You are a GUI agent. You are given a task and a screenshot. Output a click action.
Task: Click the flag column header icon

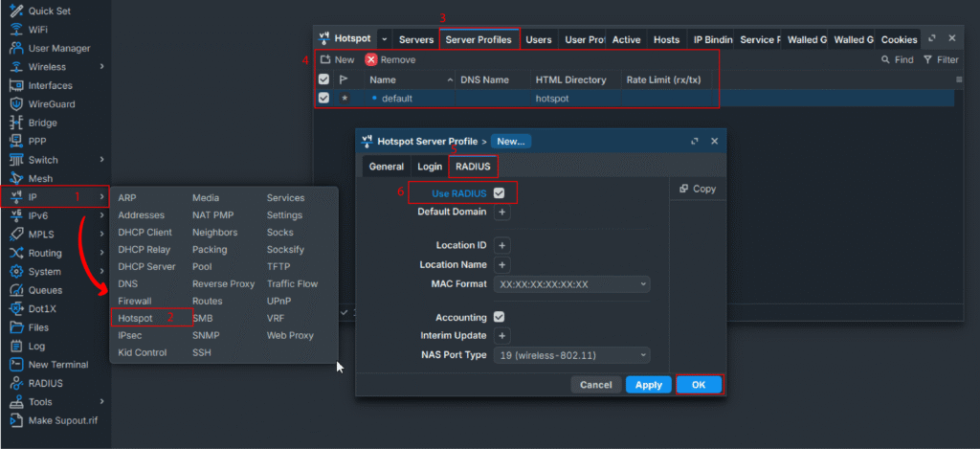[344, 79]
